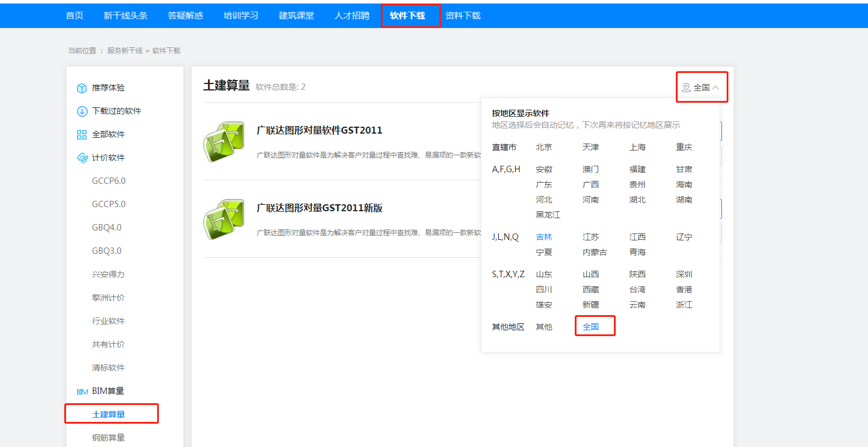Choose 其他 under 其他地区
The height and width of the screenshot is (447, 868).
pos(544,327)
